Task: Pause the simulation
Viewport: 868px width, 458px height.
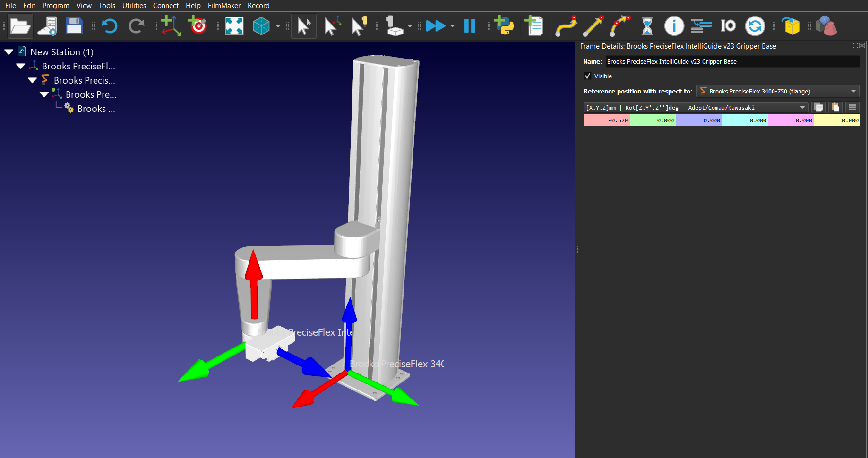Action: click(x=469, y=26)
